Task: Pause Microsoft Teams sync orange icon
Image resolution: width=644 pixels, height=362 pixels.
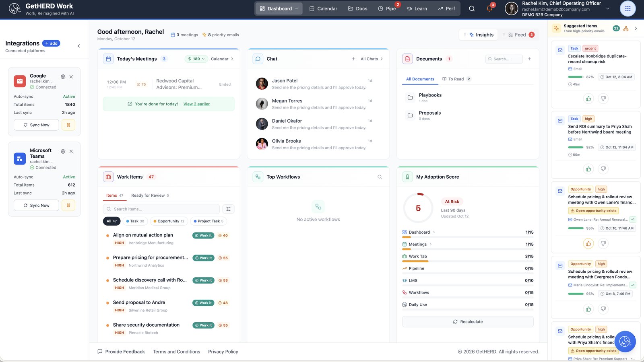Action: point(68,205)
